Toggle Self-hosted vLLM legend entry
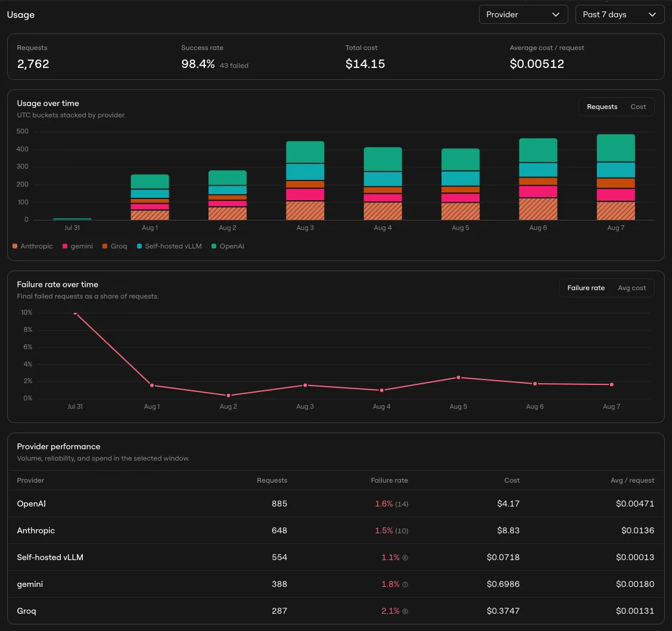The width and height of the screenshot is (672, 631). pyautogui.click(x=169, y=246)
